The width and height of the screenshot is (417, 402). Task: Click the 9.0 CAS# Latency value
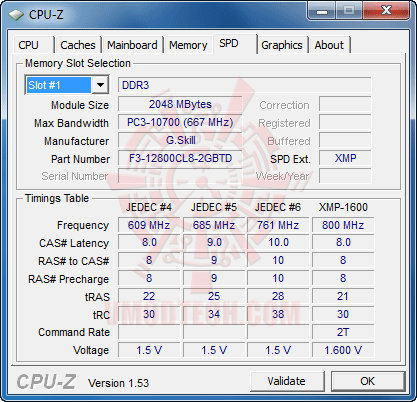tap(214, 243)
